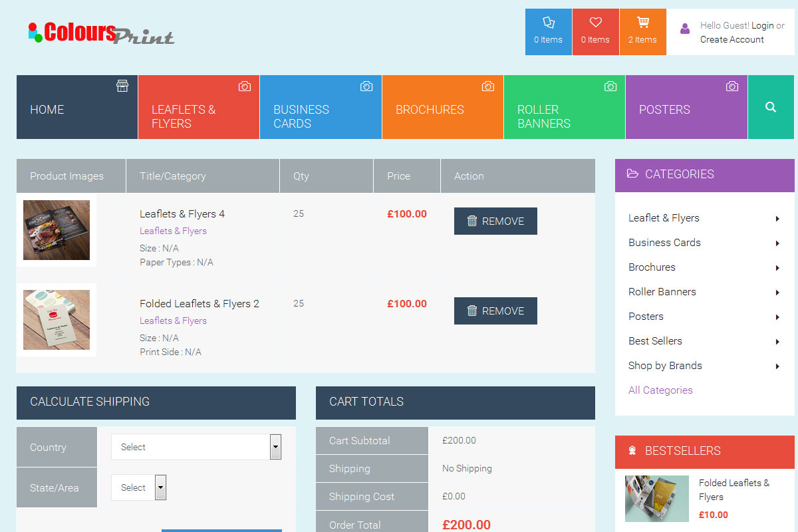Click the magnifier search icon in navigation
798x532 pixels.
[x=771, y=107]
